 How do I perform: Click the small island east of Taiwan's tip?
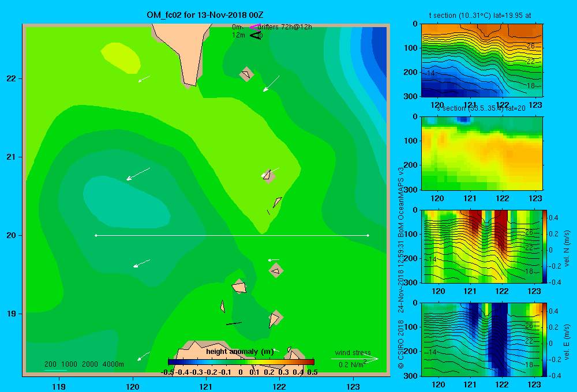[246, 74]
